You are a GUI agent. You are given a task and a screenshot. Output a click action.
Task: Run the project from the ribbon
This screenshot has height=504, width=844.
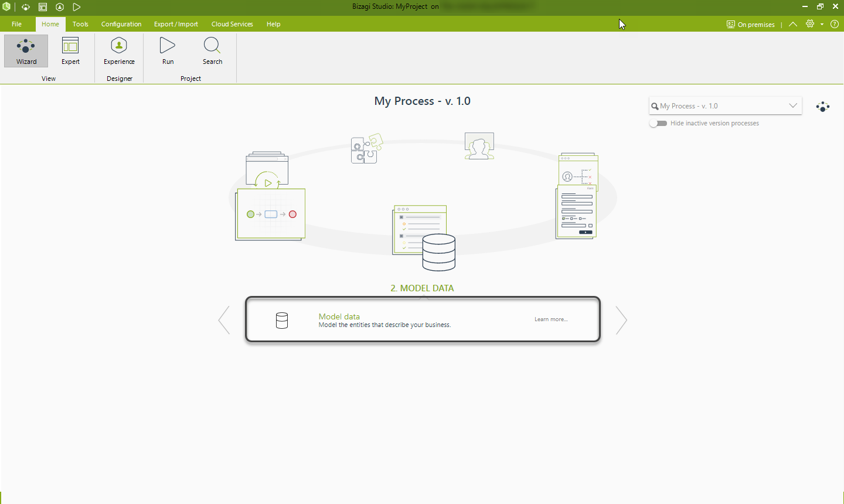(168, 51)
